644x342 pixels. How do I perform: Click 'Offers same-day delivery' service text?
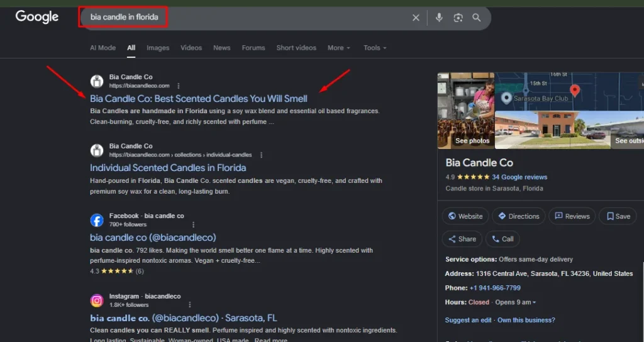tap(536, 259)
